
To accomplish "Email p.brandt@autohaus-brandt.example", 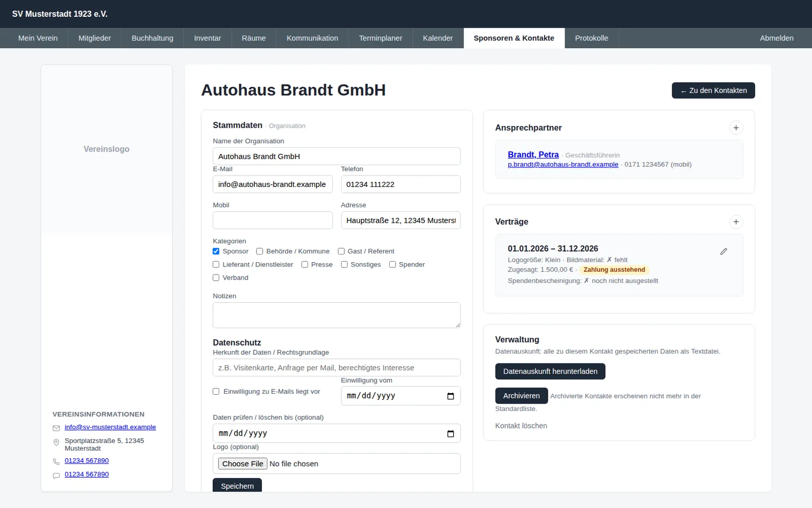I will click(x=563, y=165).
